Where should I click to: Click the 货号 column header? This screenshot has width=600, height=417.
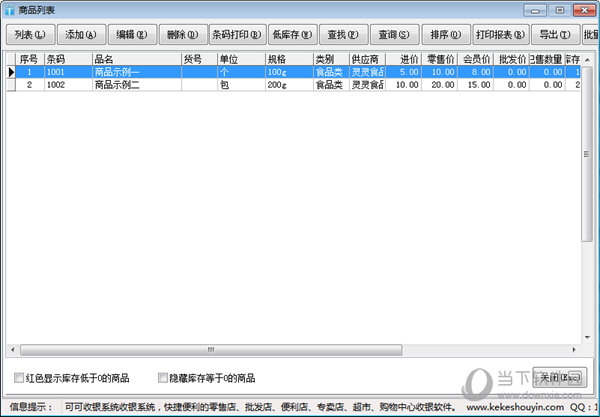[x=199, y=59]
